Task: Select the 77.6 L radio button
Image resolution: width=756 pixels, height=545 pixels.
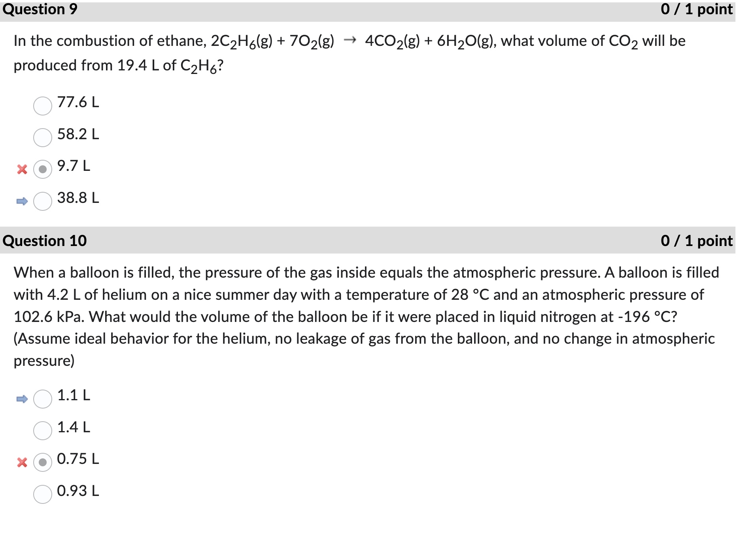Action: (42, 106)
